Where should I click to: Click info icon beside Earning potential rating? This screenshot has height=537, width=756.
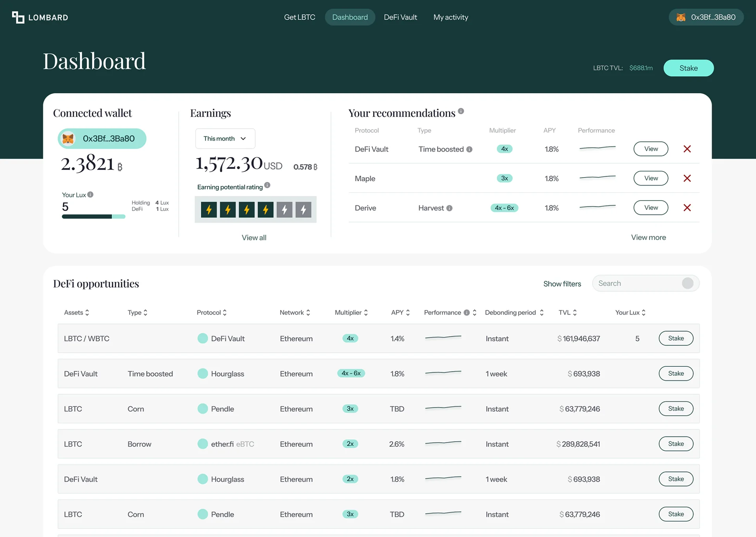pyautogui.click(x=267, y=185)
